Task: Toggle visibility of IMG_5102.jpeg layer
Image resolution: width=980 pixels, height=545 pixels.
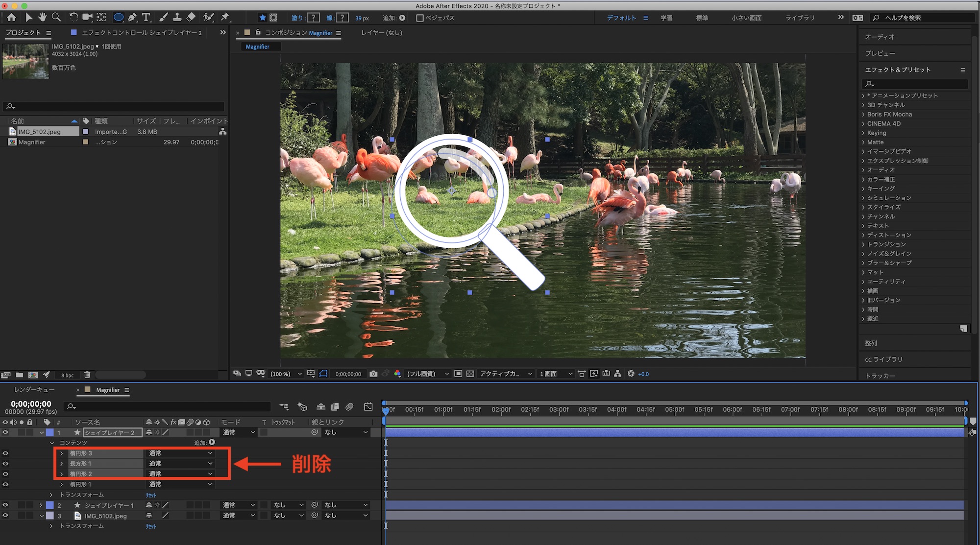Action: click(x=5, y=515)
